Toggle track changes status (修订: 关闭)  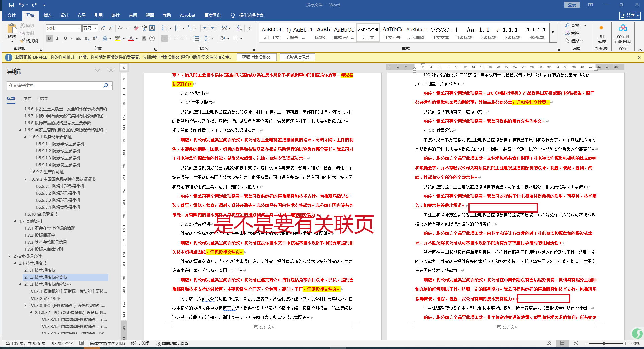tap(140, 343)
